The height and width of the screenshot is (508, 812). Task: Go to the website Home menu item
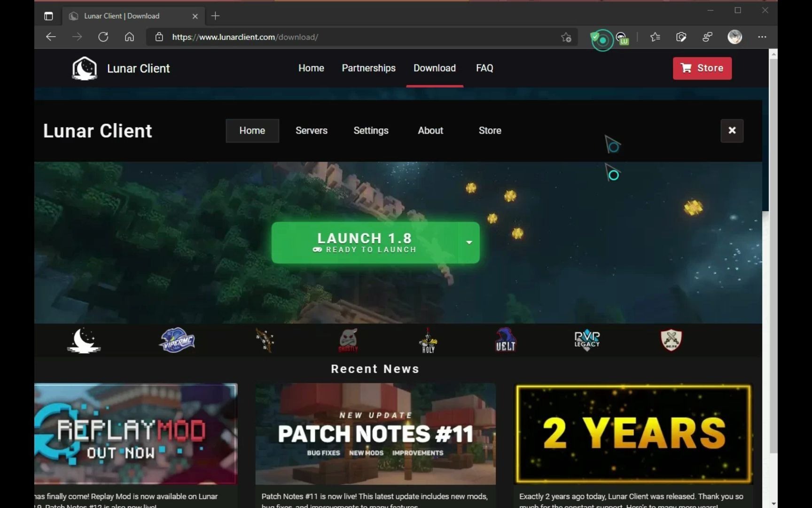pos(311,68)
